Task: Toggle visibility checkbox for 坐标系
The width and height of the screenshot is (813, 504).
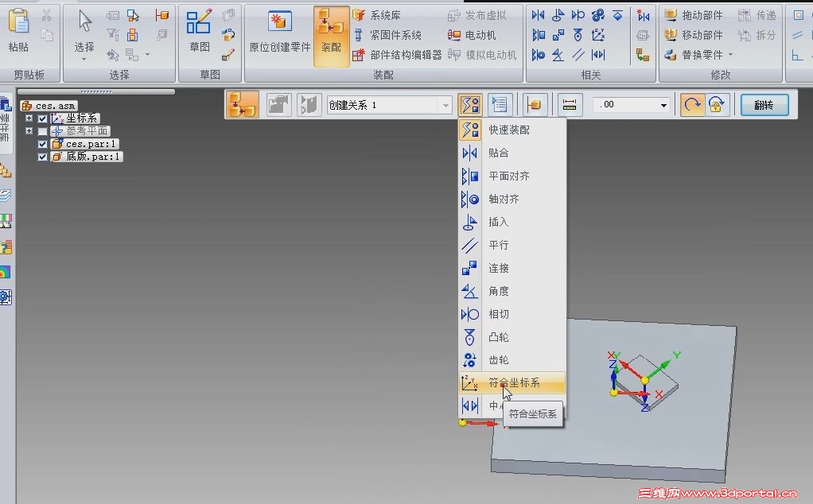Action: (x=43, y=118)
